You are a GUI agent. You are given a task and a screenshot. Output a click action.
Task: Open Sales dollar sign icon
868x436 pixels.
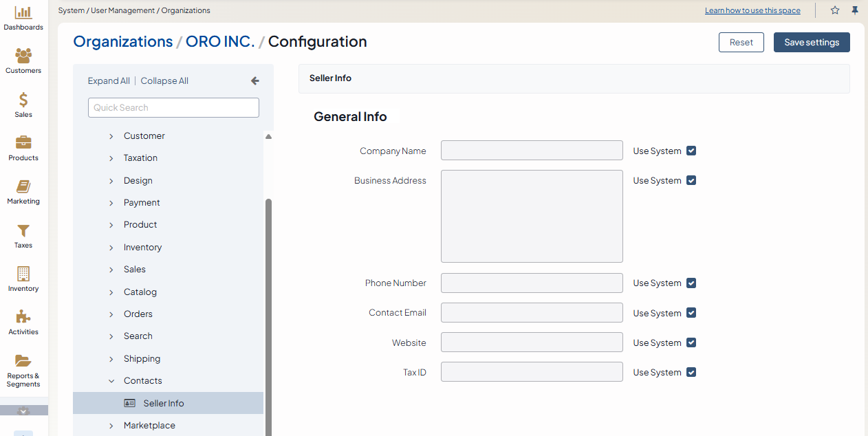[23, 100]
